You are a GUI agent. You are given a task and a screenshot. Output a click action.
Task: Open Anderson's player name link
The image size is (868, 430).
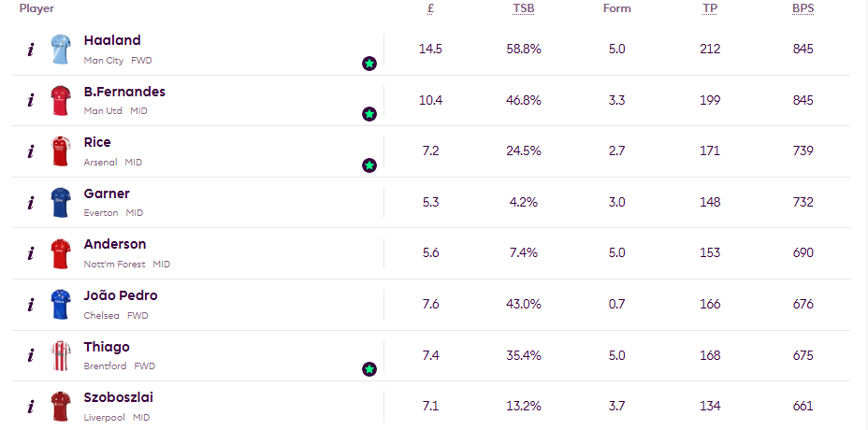point(115,244)
